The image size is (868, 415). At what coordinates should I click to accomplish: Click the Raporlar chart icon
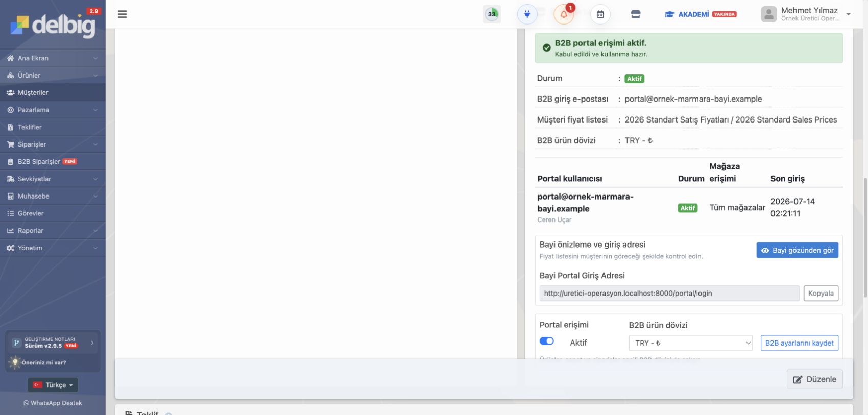tap(10, 231)
